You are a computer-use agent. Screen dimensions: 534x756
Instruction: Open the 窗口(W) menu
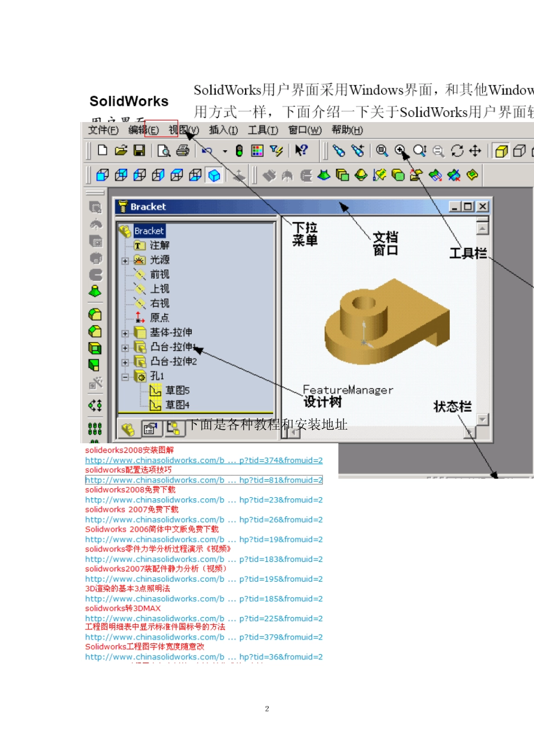(305, 130)
